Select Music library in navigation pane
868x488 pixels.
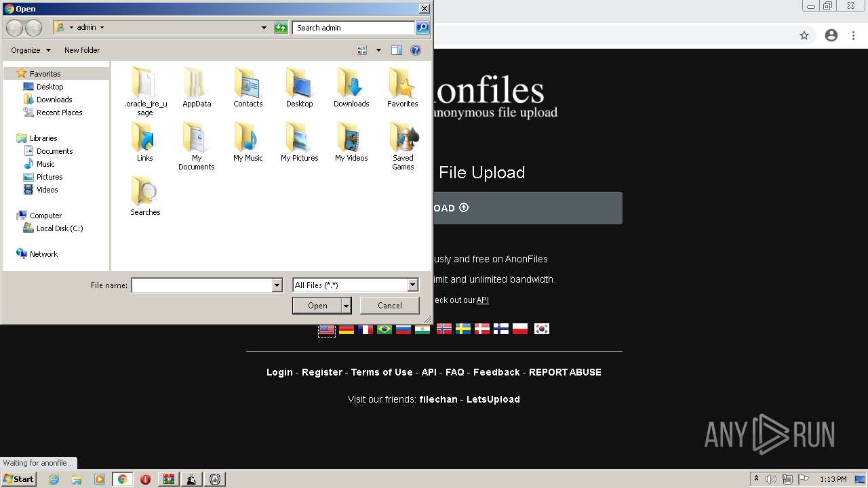(45, 164)
